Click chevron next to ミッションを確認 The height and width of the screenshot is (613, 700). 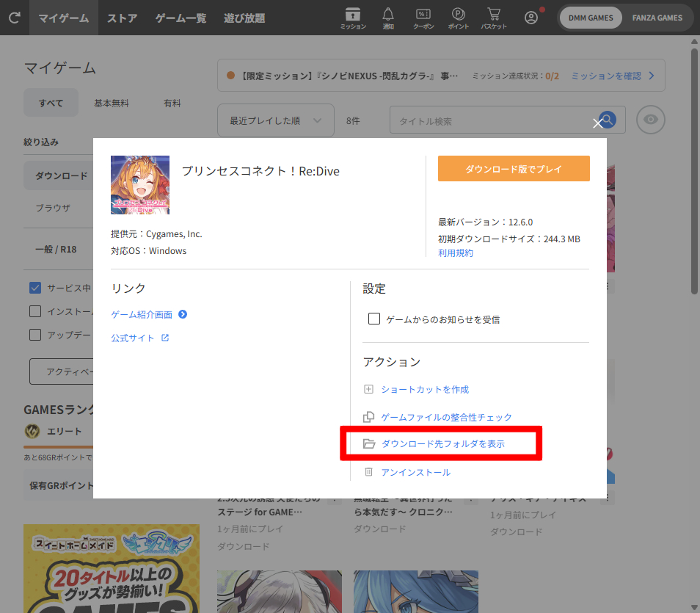point(652,76)
